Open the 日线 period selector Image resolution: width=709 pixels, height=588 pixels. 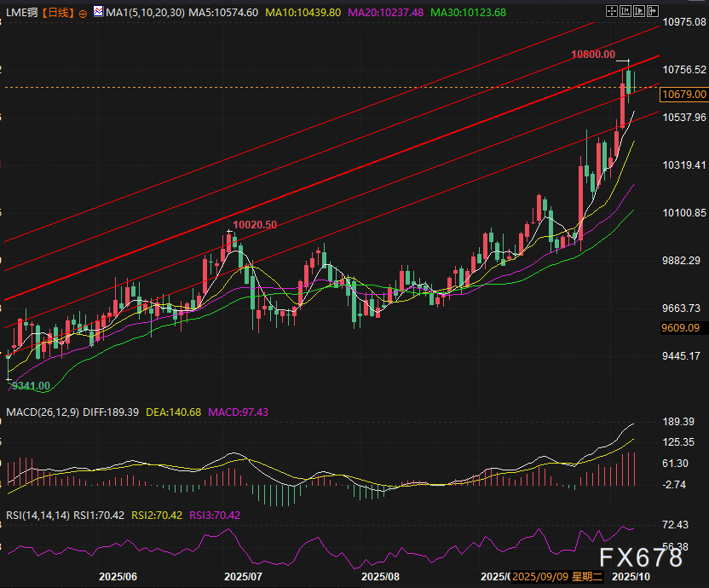pyautogui.click(x=58, y=14)
